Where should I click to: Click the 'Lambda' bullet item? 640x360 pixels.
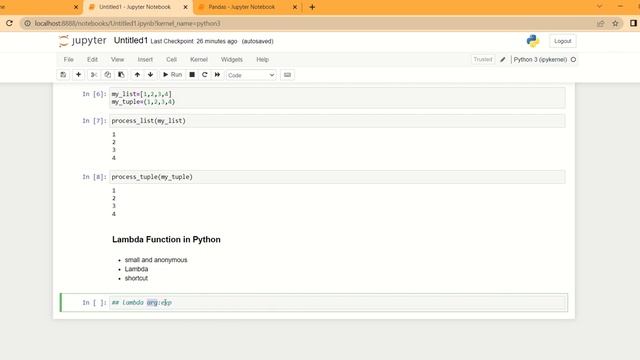(x=136, y=269)
